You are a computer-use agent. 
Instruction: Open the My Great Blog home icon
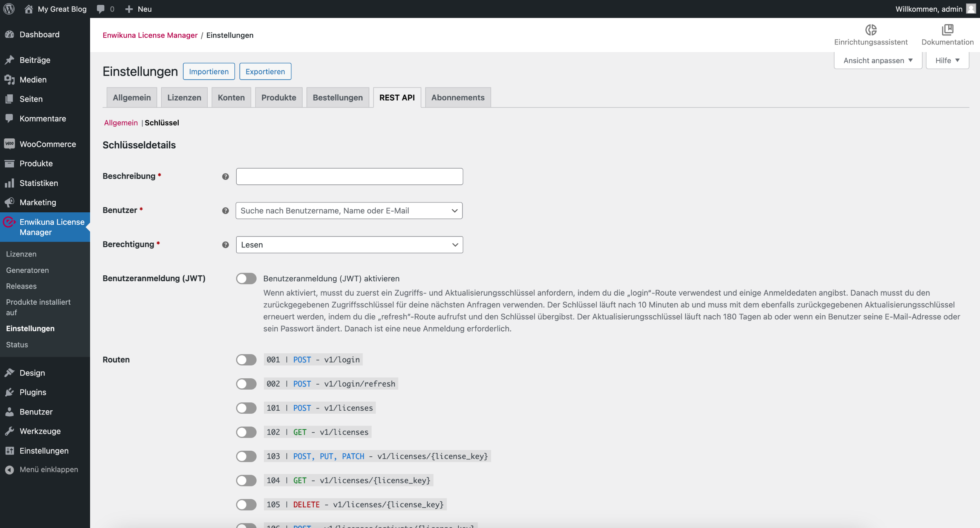tap(29, 9)
